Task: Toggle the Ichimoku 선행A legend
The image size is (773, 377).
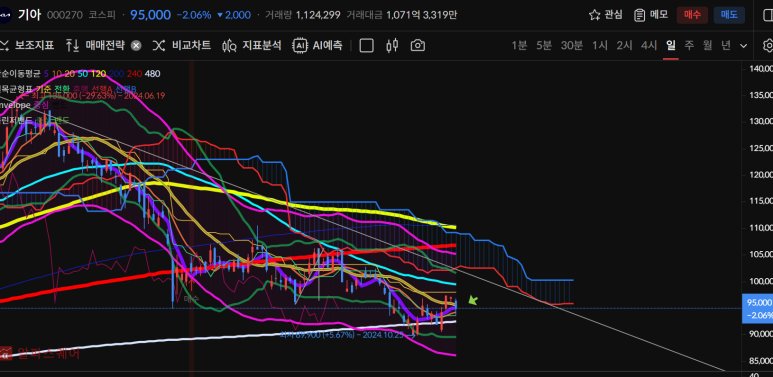Action: (x=102, y=88)
